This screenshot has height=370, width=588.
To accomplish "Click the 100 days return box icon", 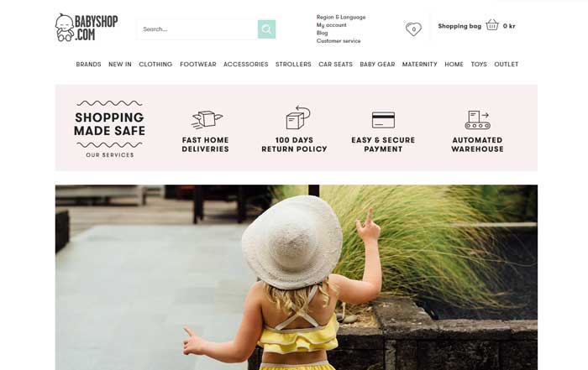I will pos(298,117).
